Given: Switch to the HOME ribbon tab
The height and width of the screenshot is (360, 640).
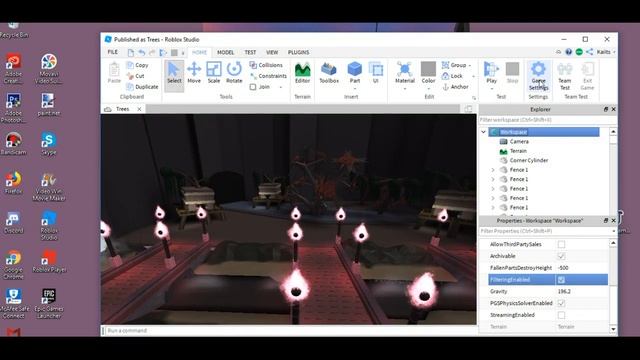Looking at the screenshot, I should [199, 52].
